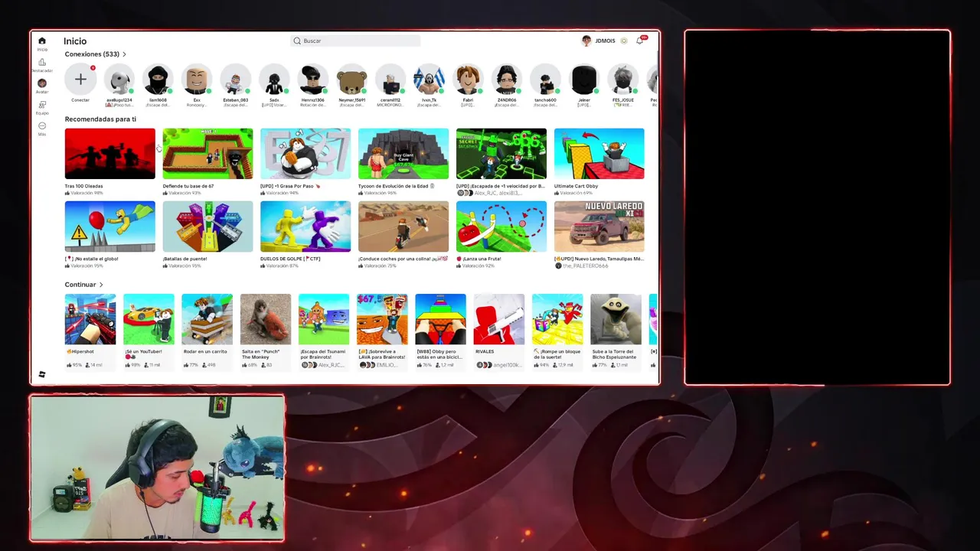Viewport: 980px width, 551px height.
Task: Open JDMOIS username link
Action: point(605,41)
